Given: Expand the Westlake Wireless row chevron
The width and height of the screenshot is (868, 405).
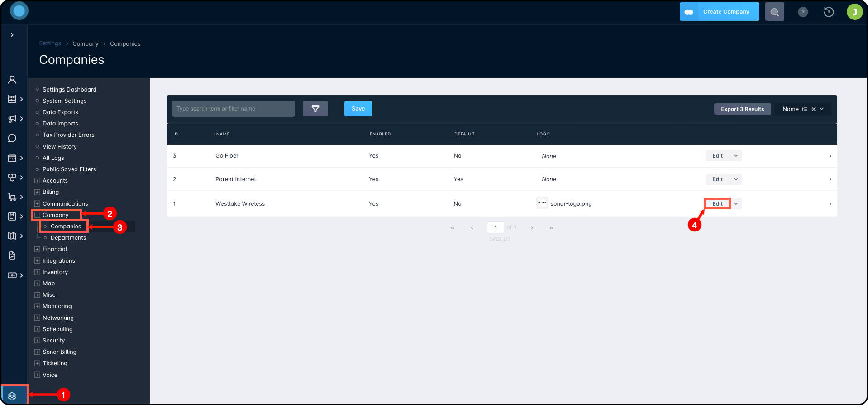Looking at the screenshot, I should pyautogui.click(x=830, y=204).
